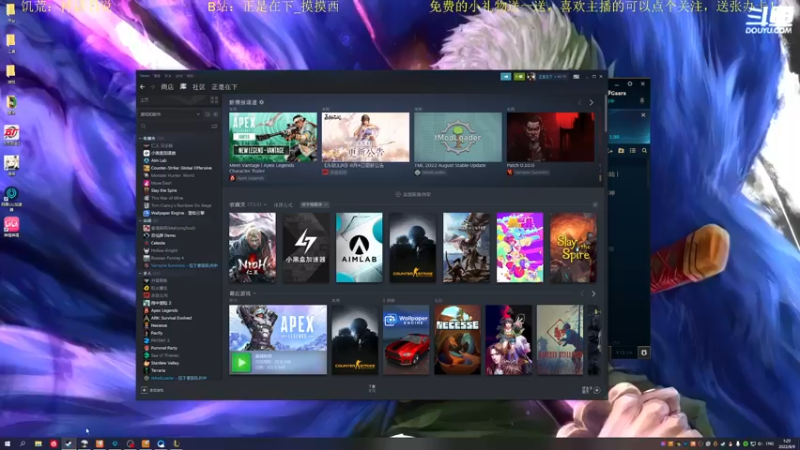Open the Steam menu in title bar

pos(145,76)
